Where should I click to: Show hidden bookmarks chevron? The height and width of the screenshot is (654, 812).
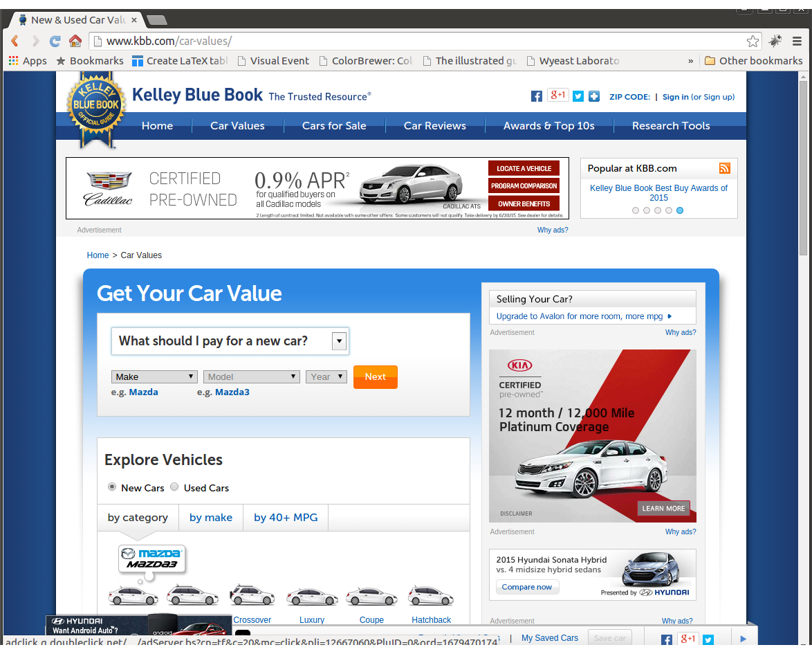click(690, 61)
